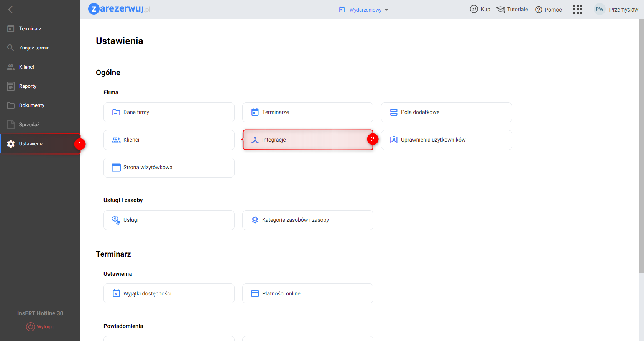
Task: Click the Kup currency icon
Action: (x=474, y=9)
